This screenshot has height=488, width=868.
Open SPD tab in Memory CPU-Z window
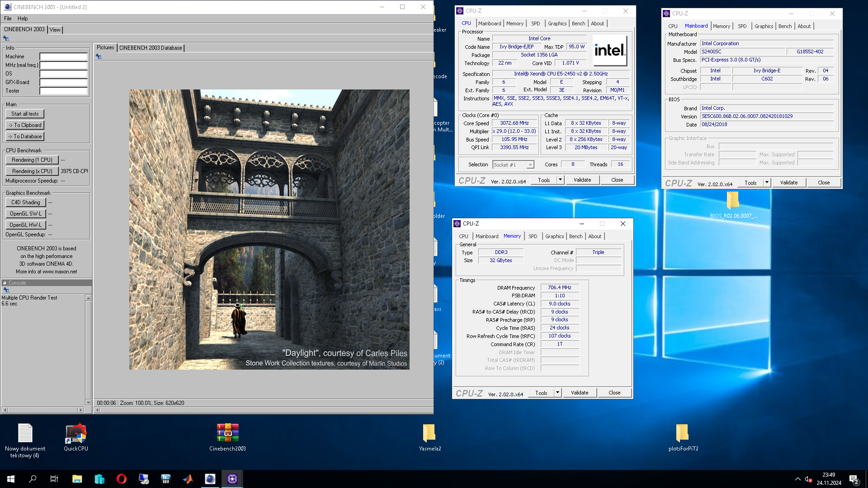[533, 236]
